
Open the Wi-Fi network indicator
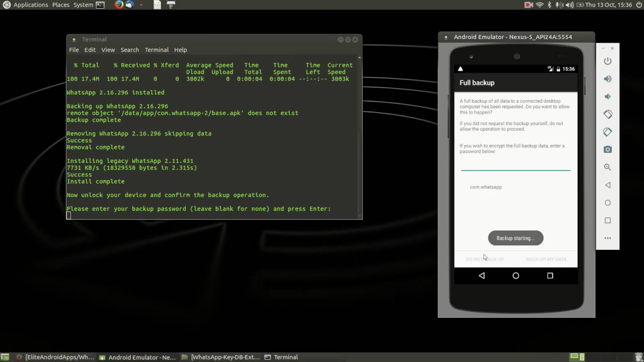coord(540,5)
